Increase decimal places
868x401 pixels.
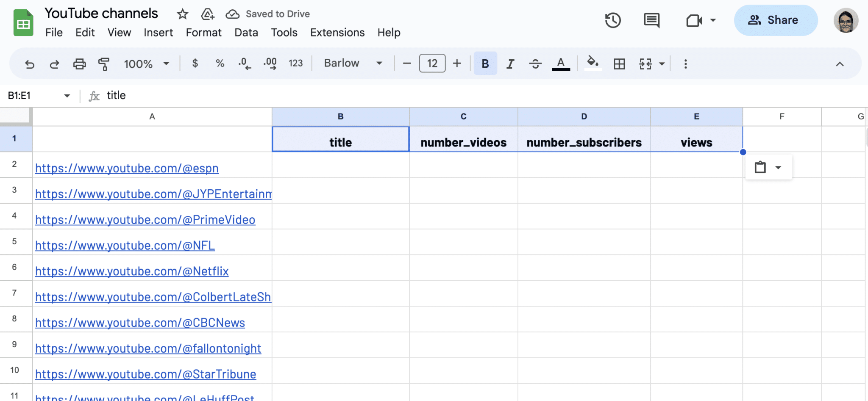[270, 64]
